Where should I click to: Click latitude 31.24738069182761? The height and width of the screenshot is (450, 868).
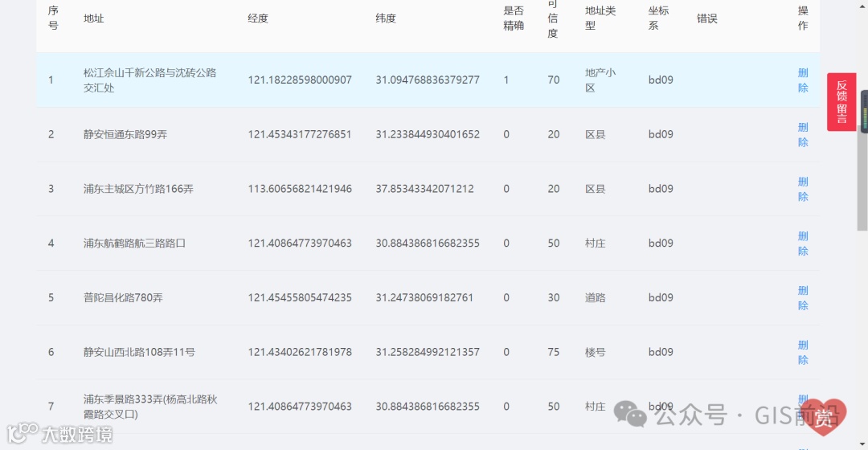[x=424, y=298]
